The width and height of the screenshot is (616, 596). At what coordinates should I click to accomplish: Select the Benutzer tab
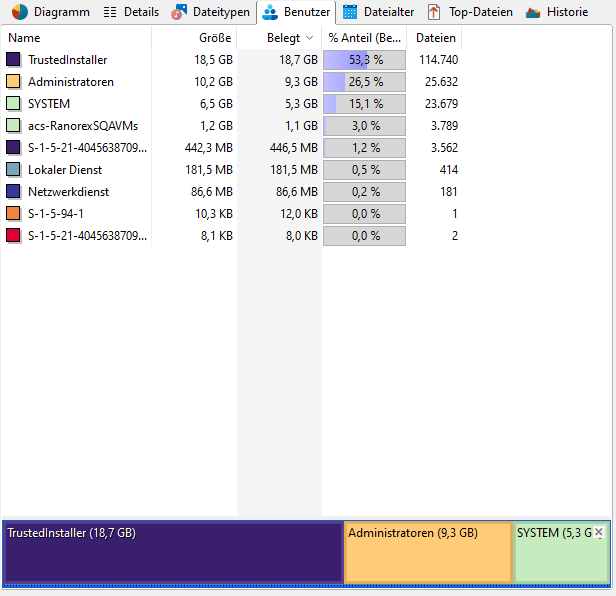(x=296, y=12)
